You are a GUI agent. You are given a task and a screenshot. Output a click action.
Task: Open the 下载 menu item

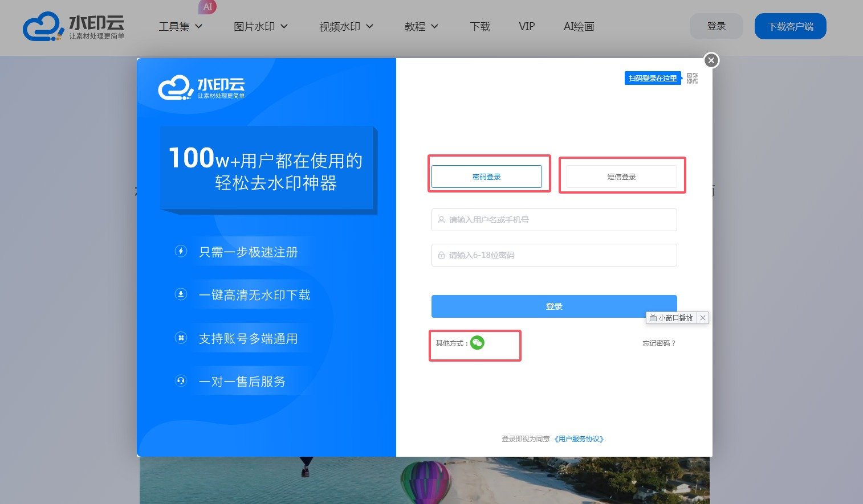point(480,27)
